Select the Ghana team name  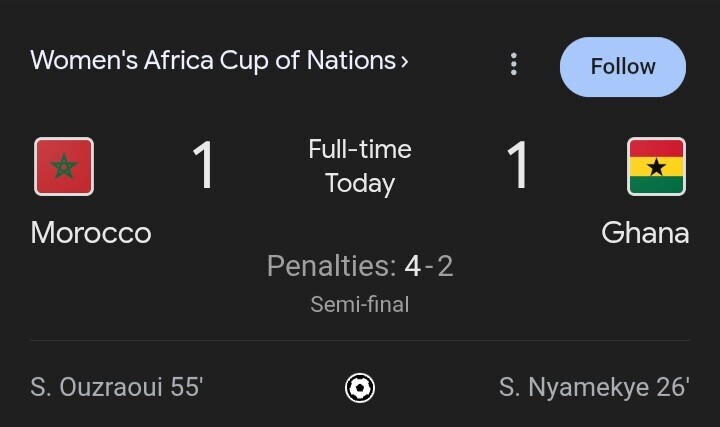pos(645,233)
